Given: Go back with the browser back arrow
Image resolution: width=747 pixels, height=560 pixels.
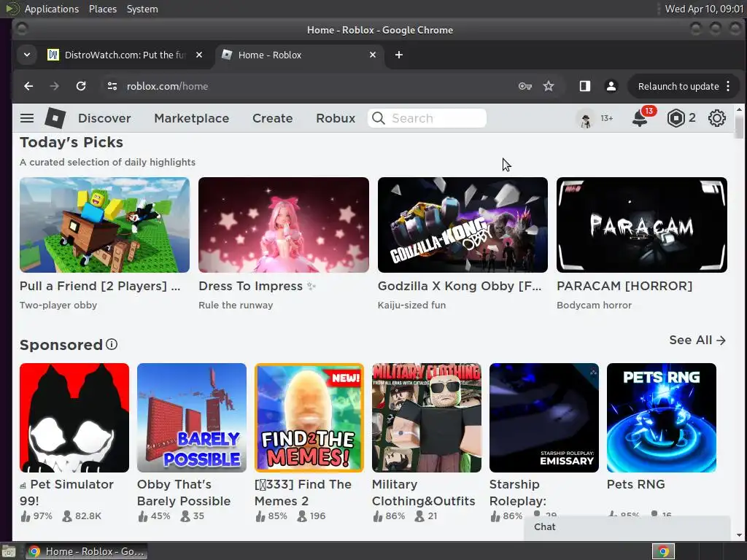Looking at the screenshot, I should [x=28, y=86].
